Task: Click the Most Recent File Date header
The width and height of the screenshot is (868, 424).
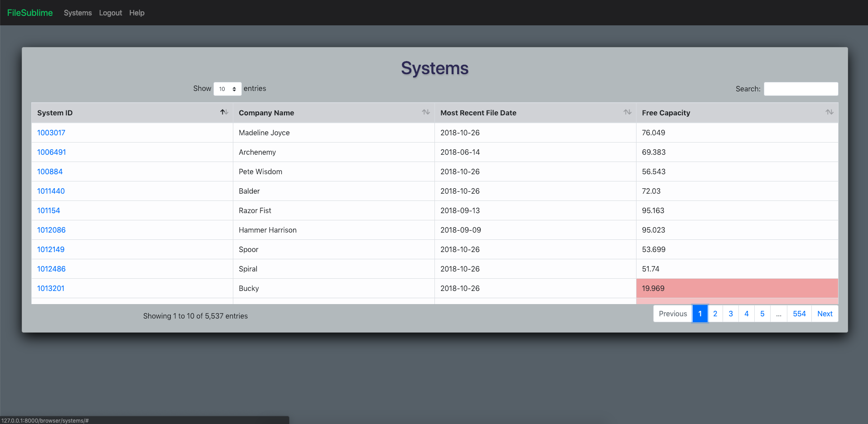Action: tap(535, 113)
